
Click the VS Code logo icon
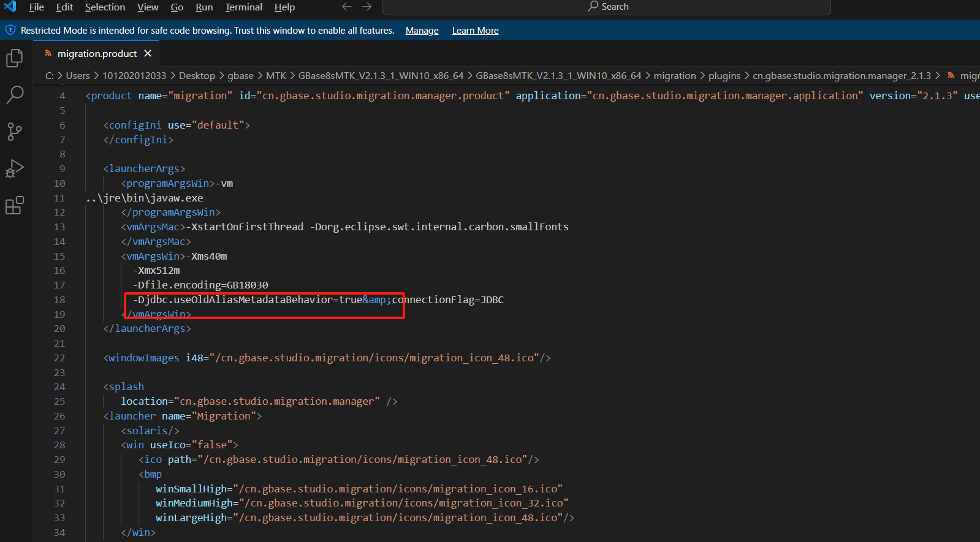point(10,7)
